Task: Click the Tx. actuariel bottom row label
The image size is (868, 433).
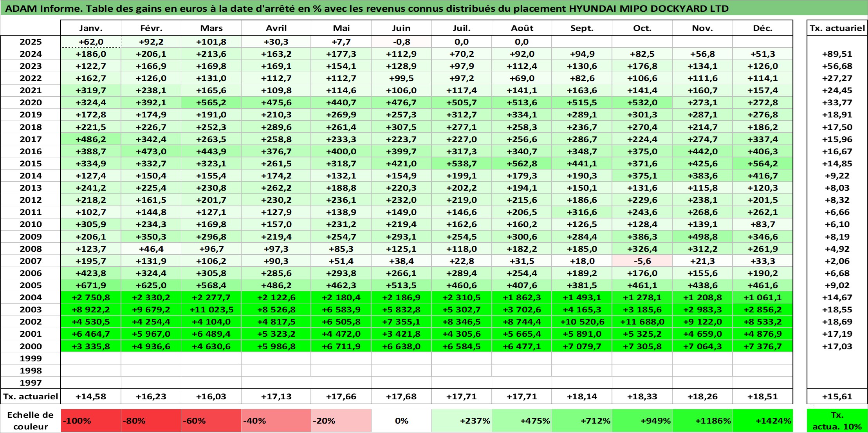Action: coord(31,396)
